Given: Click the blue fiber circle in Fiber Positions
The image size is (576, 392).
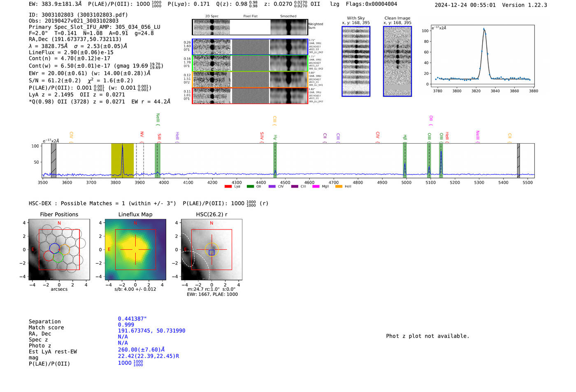Looking at the screenshot, I should pyautogui.click(x=54, y=248).
